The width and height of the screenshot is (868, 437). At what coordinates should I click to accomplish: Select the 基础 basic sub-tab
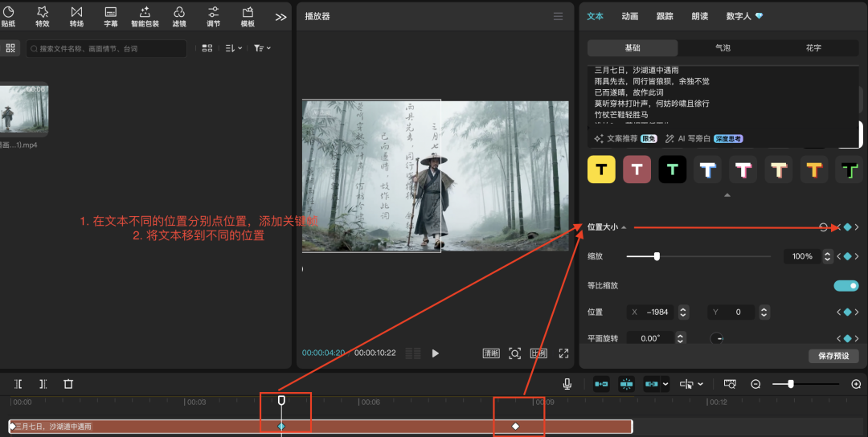point(633,48)
